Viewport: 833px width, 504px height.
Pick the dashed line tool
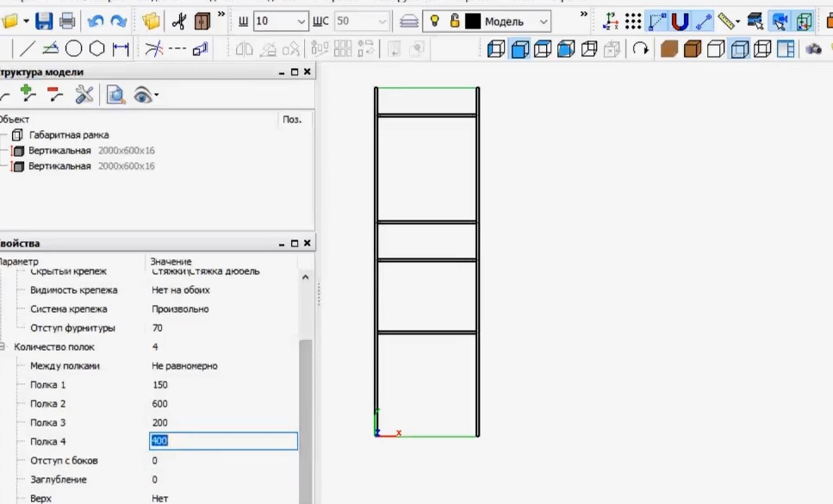(x=177, y=49)
